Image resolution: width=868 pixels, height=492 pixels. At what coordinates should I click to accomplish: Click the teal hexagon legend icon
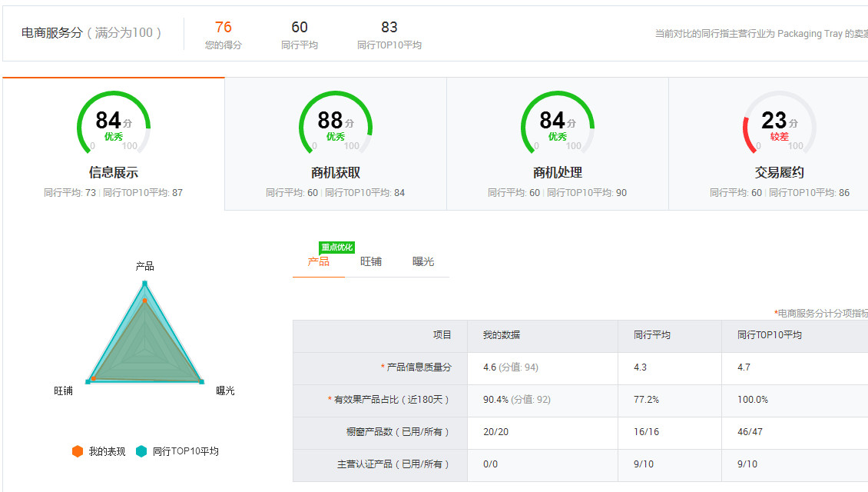coord(141,451)
